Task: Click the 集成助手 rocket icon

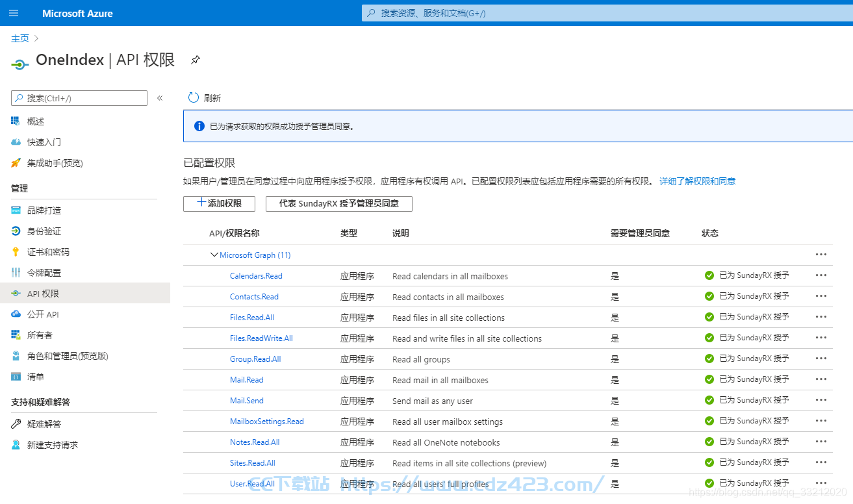Action: point(16,163)
